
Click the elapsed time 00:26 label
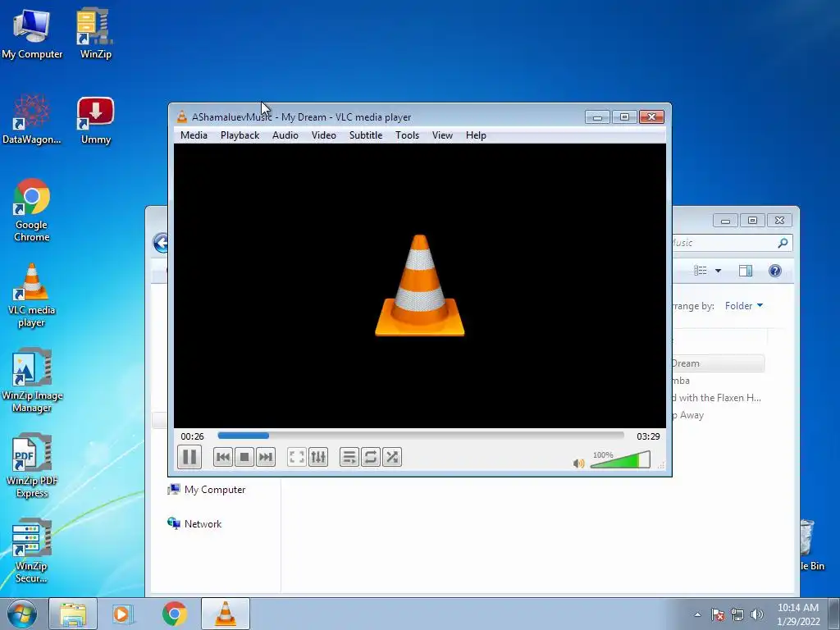(192, 436)
